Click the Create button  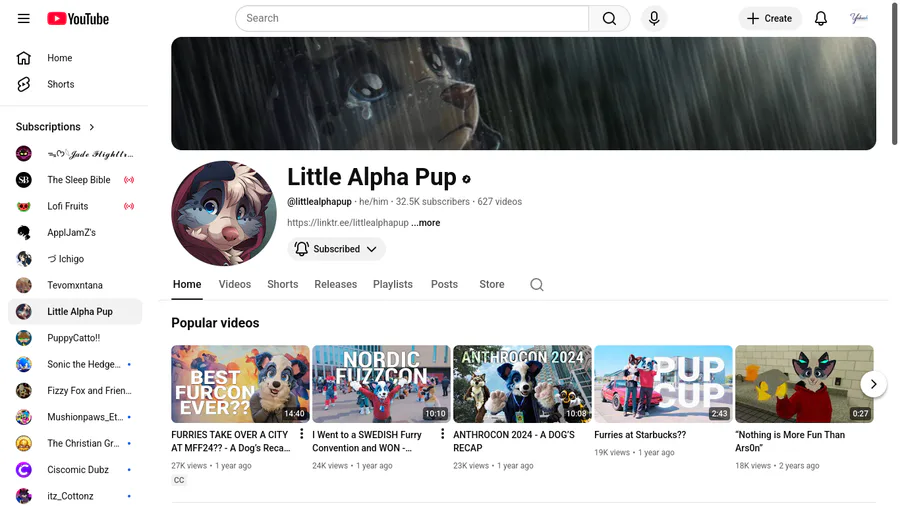[x=770, y=18]
